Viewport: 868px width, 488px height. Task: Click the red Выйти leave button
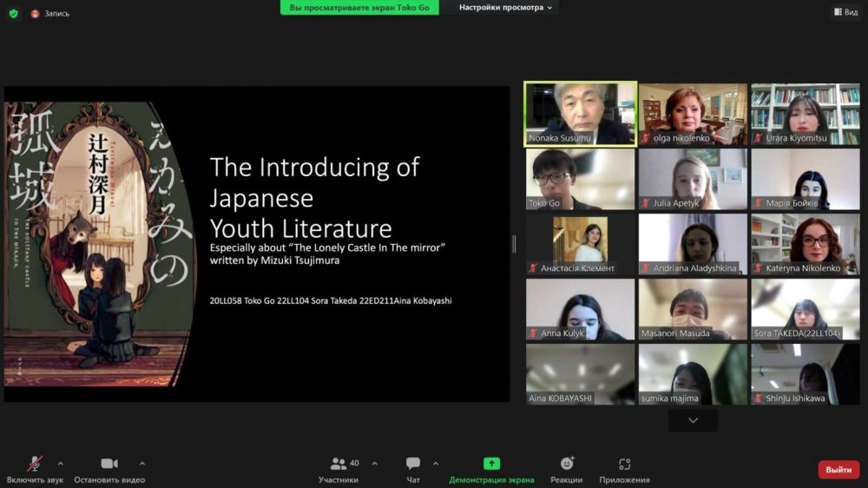point(838,470)
